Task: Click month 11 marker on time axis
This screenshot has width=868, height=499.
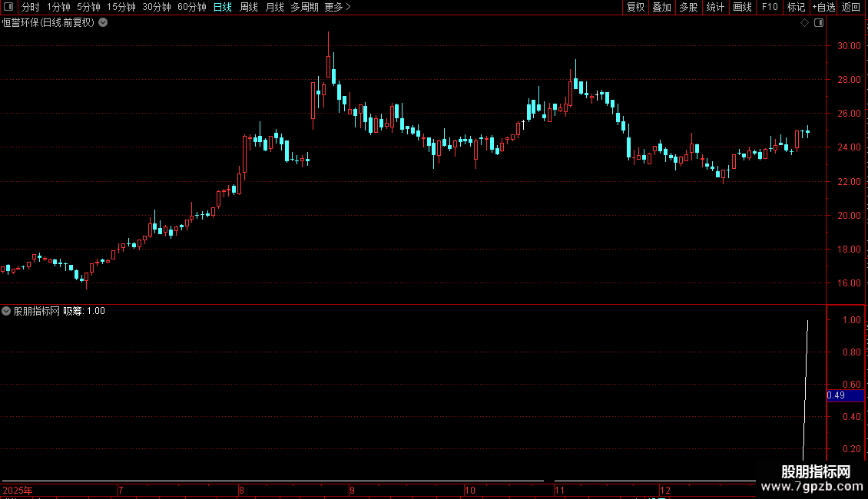Action: (560, 490)
